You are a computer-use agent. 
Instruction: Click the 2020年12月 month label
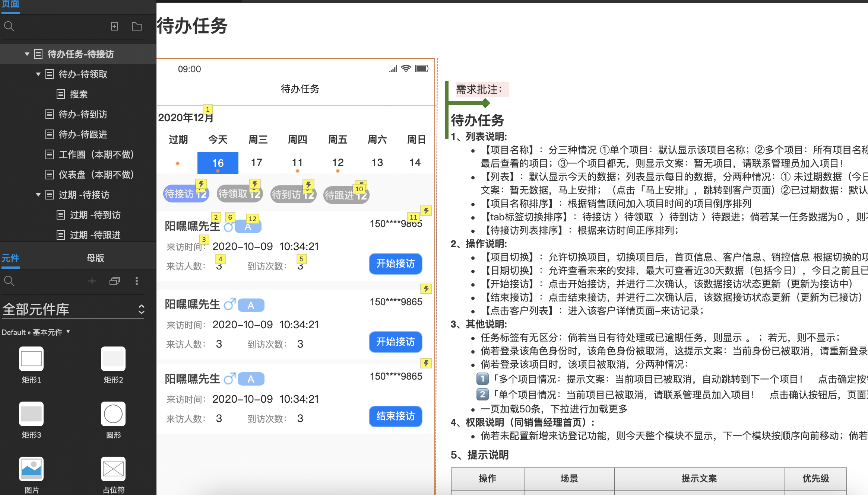point(186,118)
